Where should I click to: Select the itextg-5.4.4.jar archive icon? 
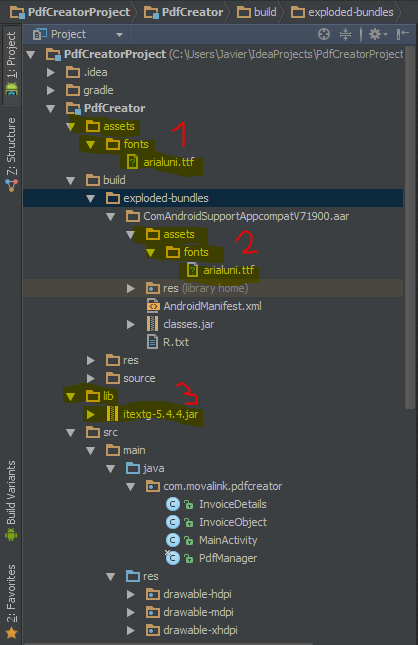pos(112,414)
